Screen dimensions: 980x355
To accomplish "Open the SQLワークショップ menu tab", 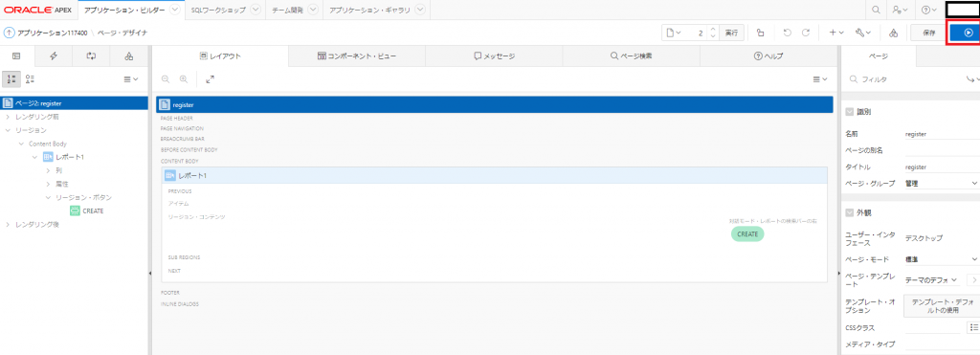I will [x=226, y=10].
